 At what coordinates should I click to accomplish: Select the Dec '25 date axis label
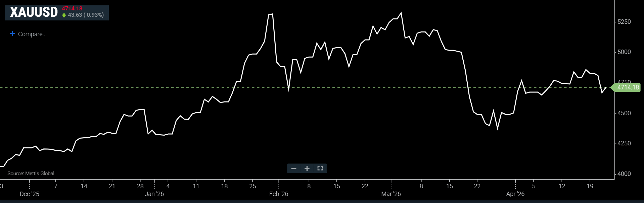coord(30,194)
